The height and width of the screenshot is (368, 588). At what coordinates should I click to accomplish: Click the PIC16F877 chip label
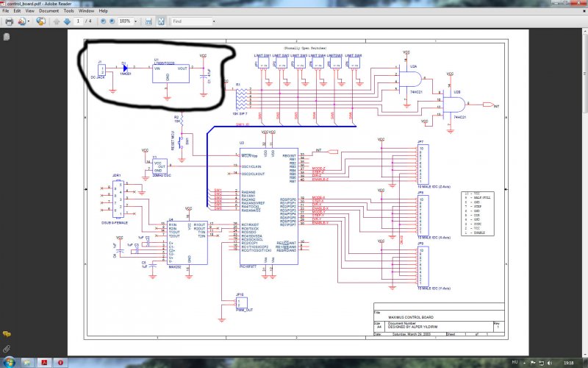tap(248, 266)
